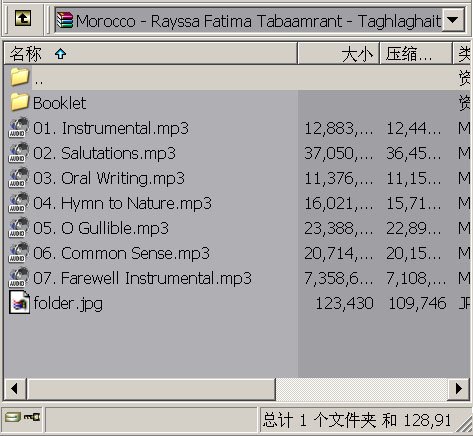The width and height of the screenshot is (473, 436).
Task: Select the Booklet folder icon
Action: click(19, 102)
